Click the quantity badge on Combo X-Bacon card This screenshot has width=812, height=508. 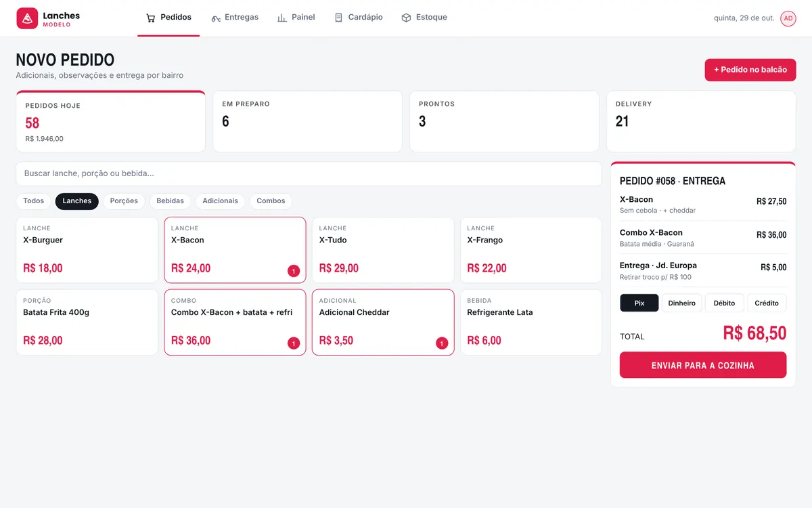[x=294, y=343]
